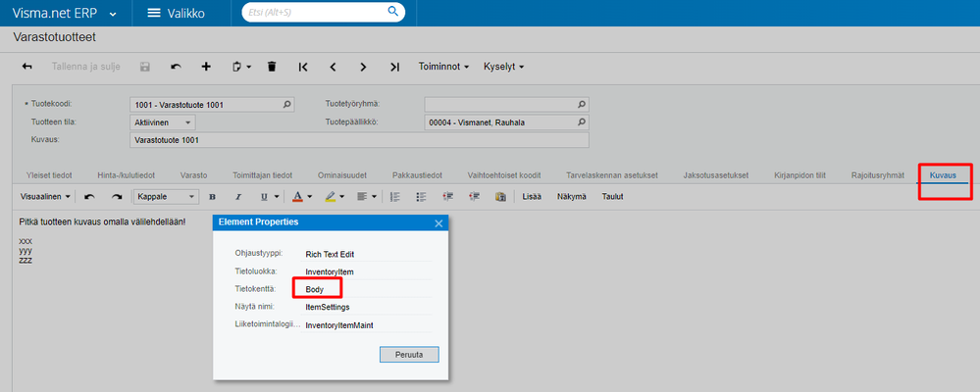The height and width of the screenshot is (392, 980).
Task: Switch to the Yleiset tiedot tab
Action: tap(47, 175)
